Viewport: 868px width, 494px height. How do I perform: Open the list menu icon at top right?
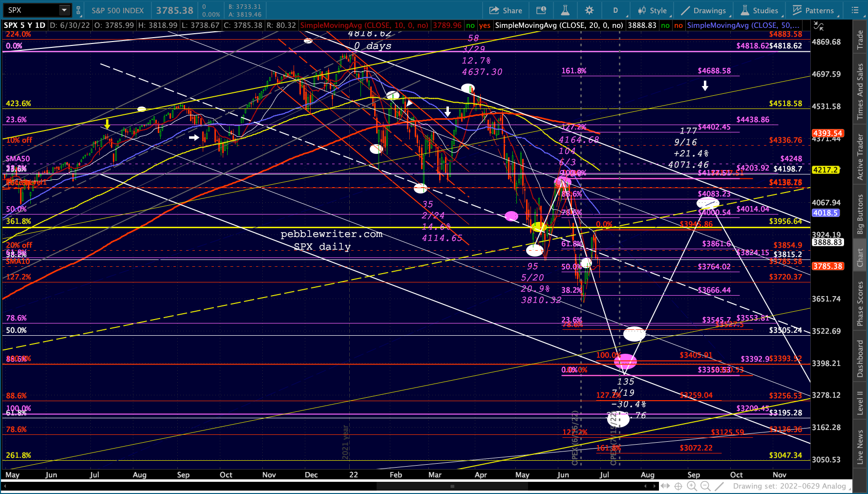pyautogui.click(x=855, y=10)
